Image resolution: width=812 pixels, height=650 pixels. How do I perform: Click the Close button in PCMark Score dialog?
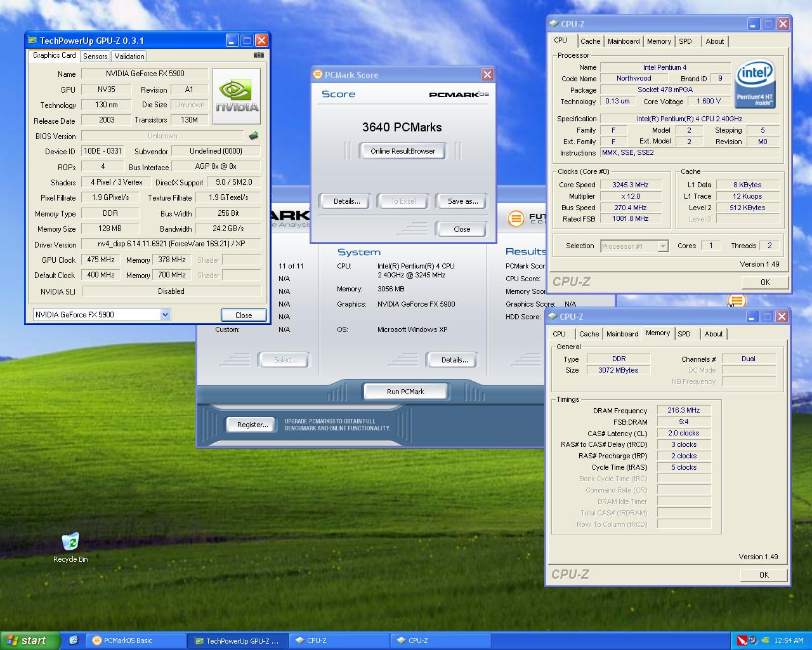click(461, 229)
